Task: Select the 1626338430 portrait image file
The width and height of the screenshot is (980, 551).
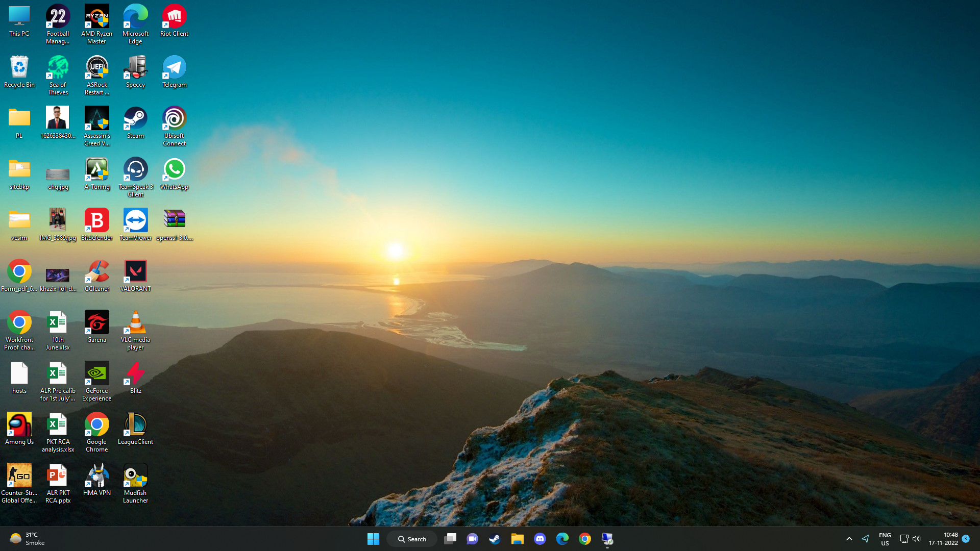Action: [58, 123]
